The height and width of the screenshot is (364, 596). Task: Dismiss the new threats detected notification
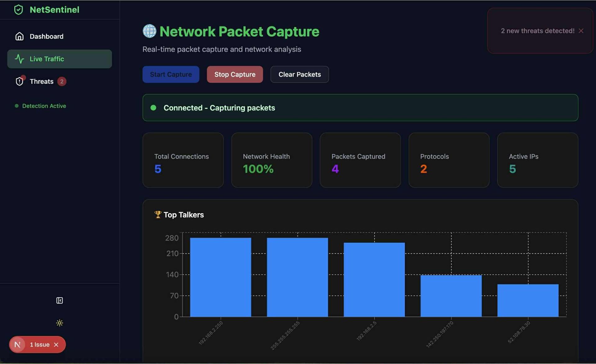(x=581, y=31)
